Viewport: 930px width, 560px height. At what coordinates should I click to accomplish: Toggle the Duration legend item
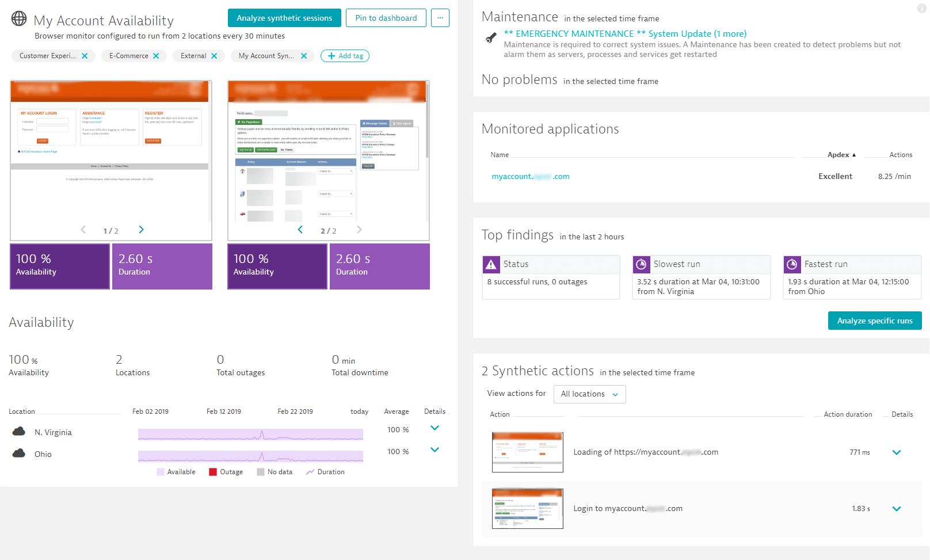[325, 471]
